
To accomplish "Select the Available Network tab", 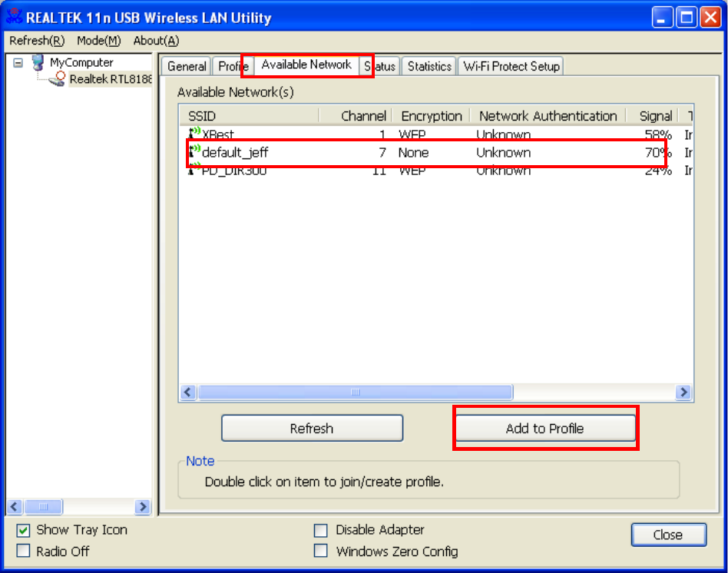I will [306, 65].
